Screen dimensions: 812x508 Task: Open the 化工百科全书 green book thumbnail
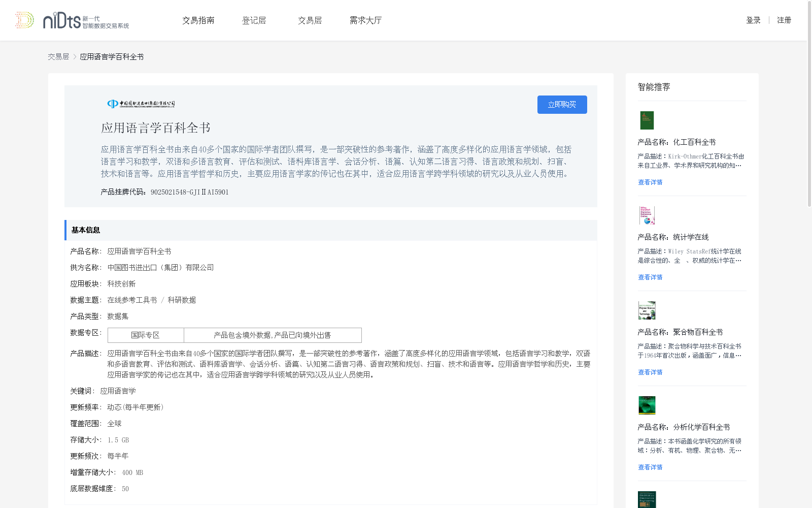(647, 120)
